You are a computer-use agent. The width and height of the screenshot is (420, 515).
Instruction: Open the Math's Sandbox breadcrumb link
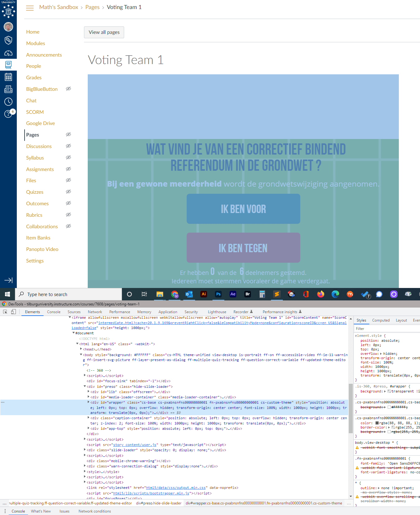click(x=58, y=7)
